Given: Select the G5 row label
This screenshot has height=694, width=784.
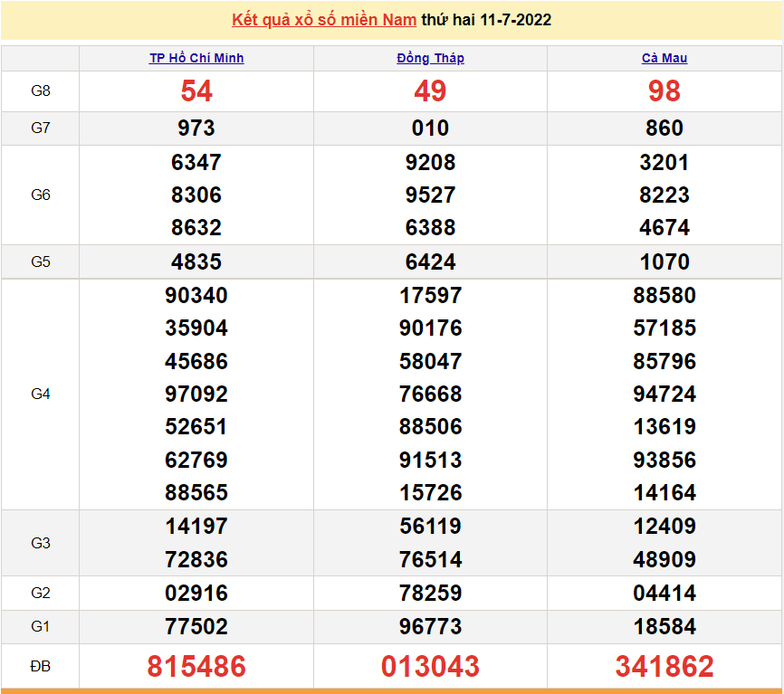Looking at the screenshot, I should point(40,261).
